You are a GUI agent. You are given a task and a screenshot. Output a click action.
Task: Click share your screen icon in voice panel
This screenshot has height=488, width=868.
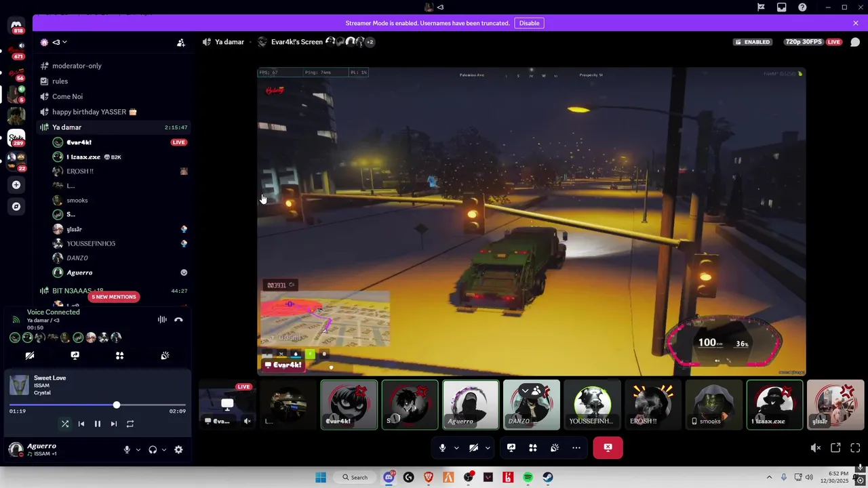[x=75, y=355]
